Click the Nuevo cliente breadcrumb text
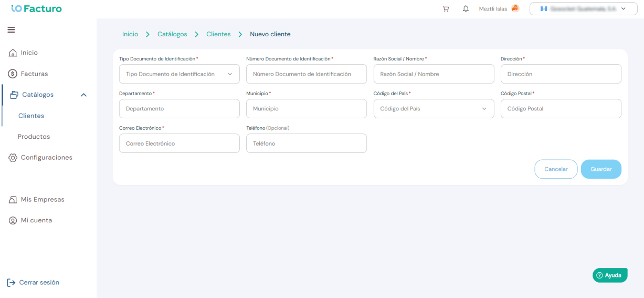This screenshot has height=298, width=644. click(270, 34)
